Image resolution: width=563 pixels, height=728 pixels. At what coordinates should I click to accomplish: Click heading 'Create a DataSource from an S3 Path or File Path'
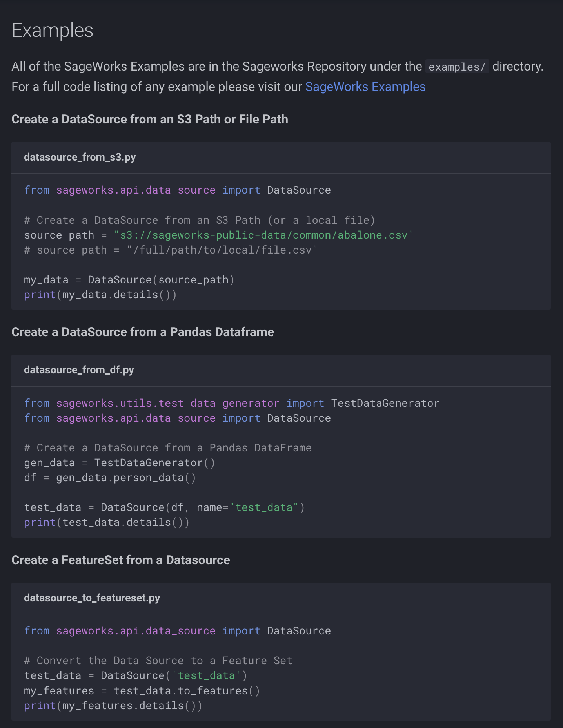150,119
